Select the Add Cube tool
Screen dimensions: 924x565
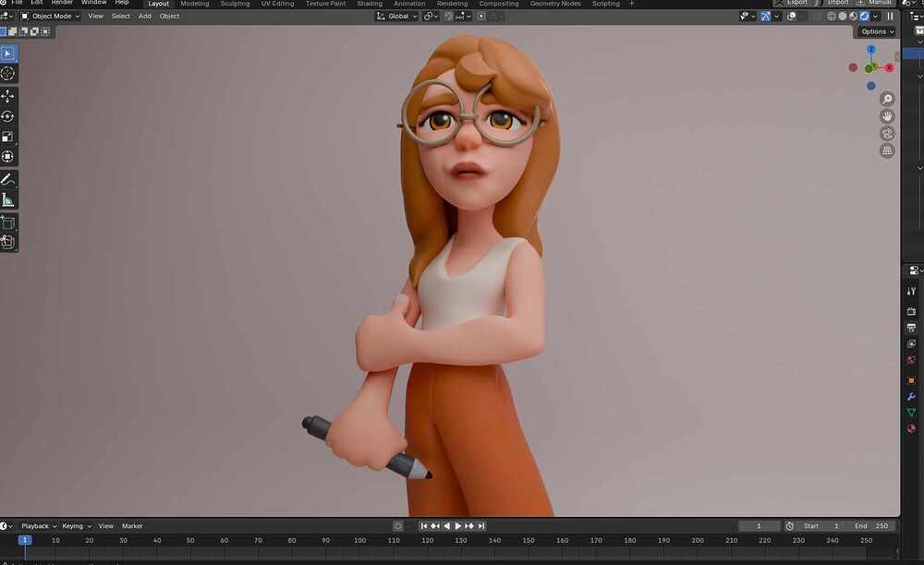pyautogui.click(x=8, y=222)
